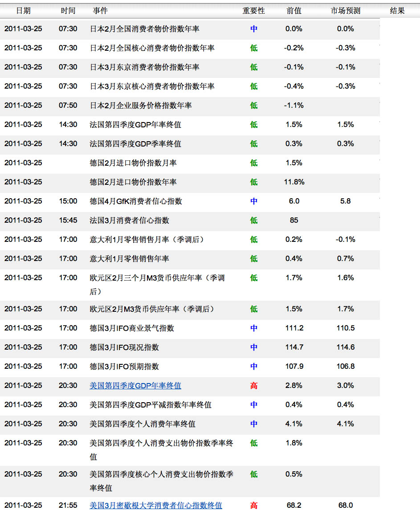Click time 15:45 in 法国3月消费者信心 row
This screenshot has width=420, height=518.
pyautogui.click(x=68, y=220)
